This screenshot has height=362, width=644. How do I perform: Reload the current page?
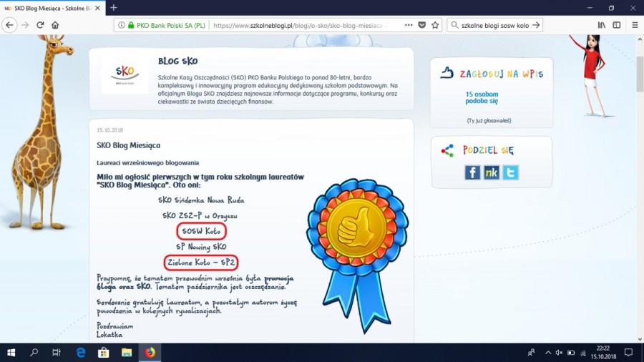(40, 25)
